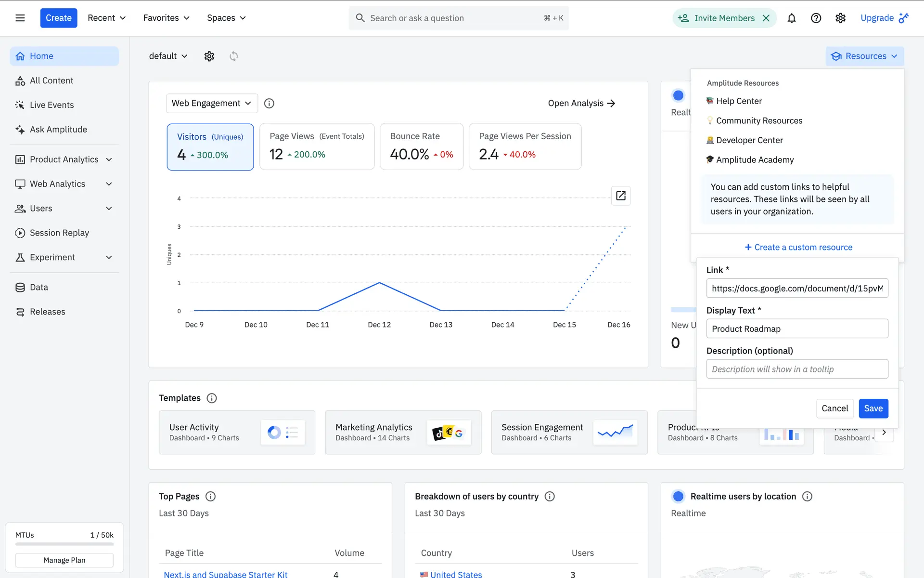Select Page Views Per Session metric card
924x578 pixels.
pyautogui.click(x=525, y=146)
